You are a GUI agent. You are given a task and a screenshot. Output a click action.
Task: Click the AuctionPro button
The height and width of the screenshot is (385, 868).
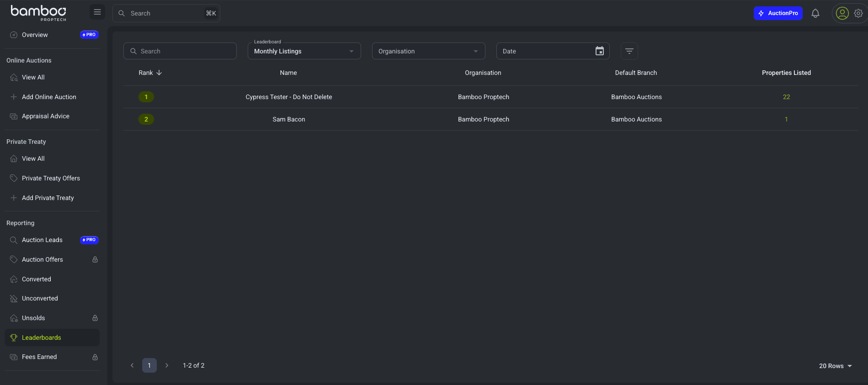tap(778, 13)
